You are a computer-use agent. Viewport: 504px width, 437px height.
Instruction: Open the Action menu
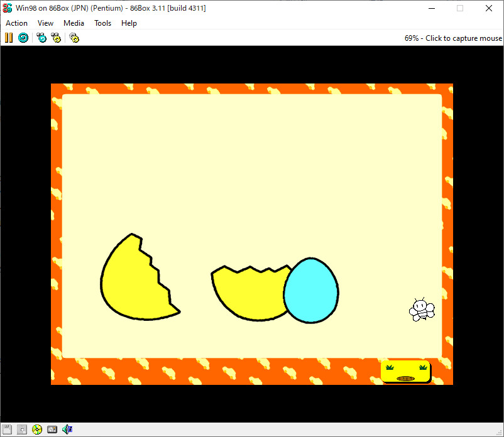coord(17,23)
